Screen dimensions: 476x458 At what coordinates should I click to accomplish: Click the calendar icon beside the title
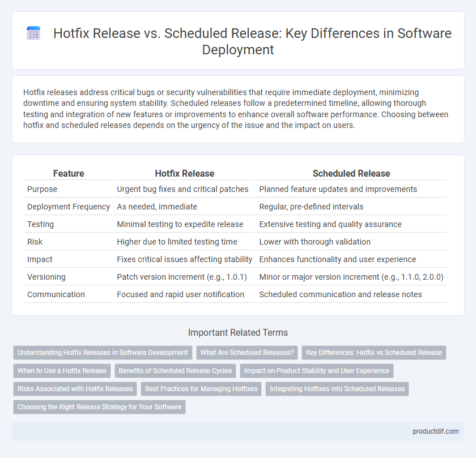[33, 33]
